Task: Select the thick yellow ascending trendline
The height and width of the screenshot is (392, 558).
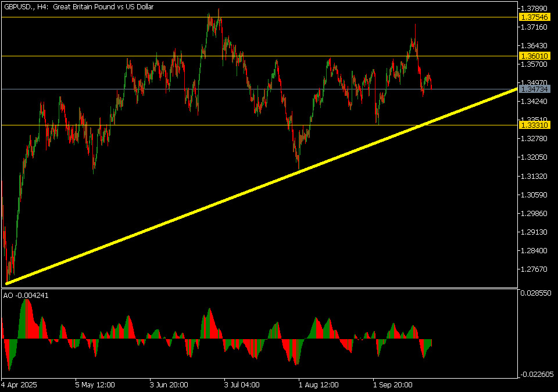Action: coord(262,186)
